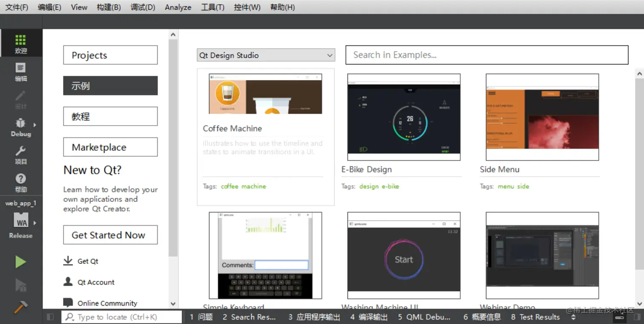Screen dimensions: 644x324
Task: Click the 'side' tag under Side Menu
Action: tap(523, 186)
